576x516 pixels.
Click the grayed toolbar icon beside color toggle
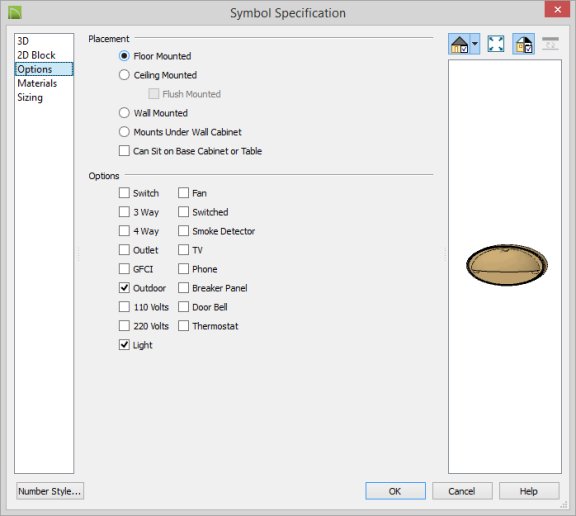point(550,44)
